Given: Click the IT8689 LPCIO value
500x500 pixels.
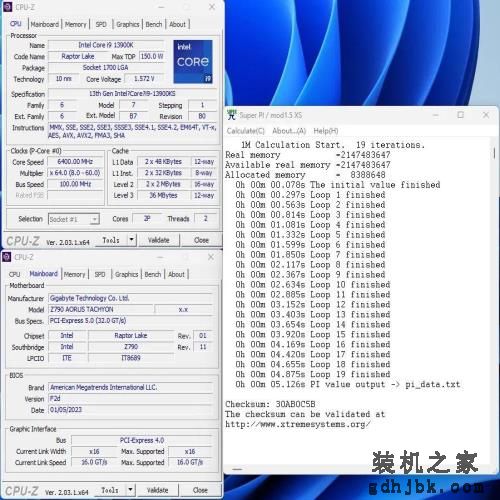Looking at the screenshot, I should (131, 358).
